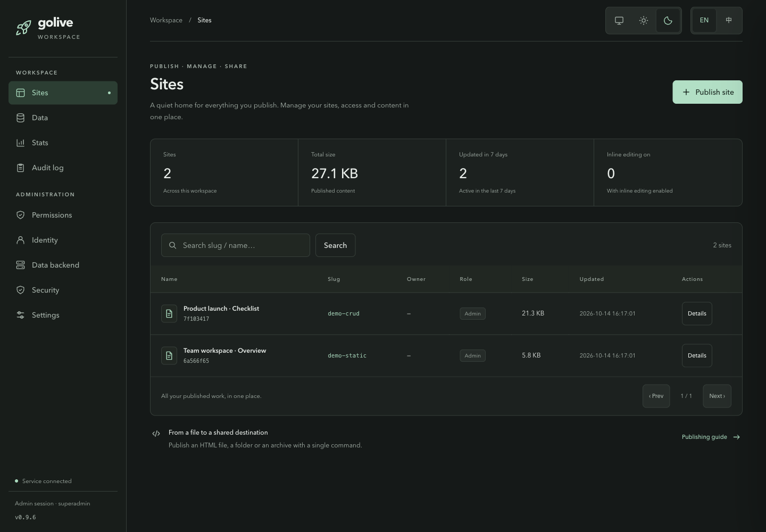Image resolution: width=766 pixels, height=532 pixels.
Task: Click the file icon for Product launch · Checklist
Action: point(169,313)
